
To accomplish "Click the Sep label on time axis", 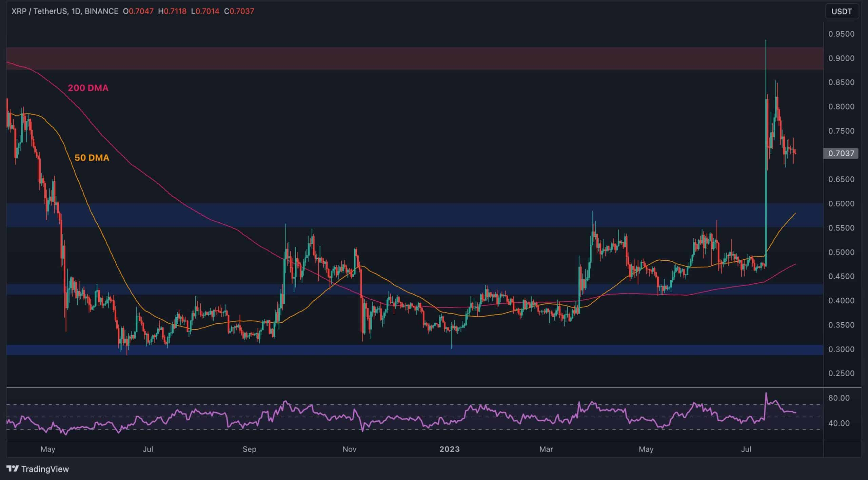I will (x=249, y=449).
